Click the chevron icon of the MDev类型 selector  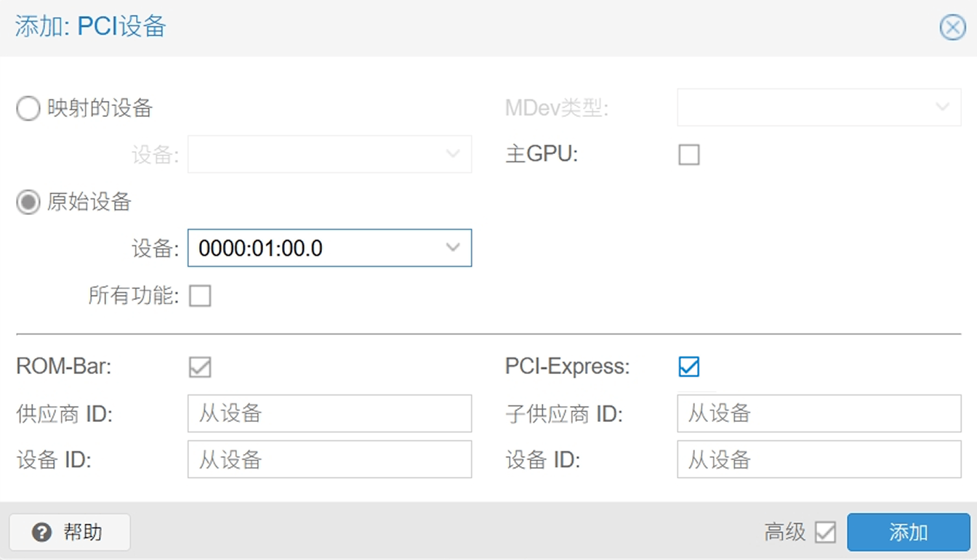click(x=942, y=107)
